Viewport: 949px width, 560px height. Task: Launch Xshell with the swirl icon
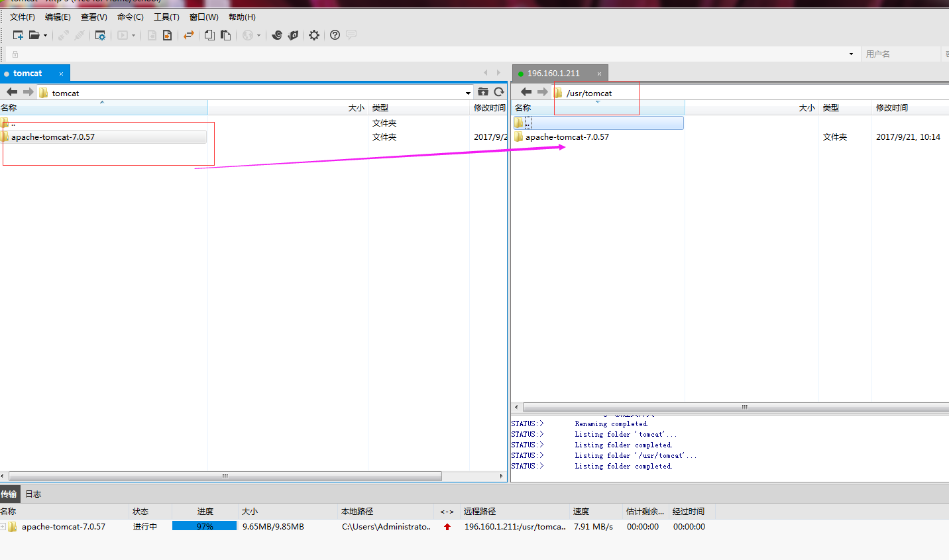click(277, 35)
